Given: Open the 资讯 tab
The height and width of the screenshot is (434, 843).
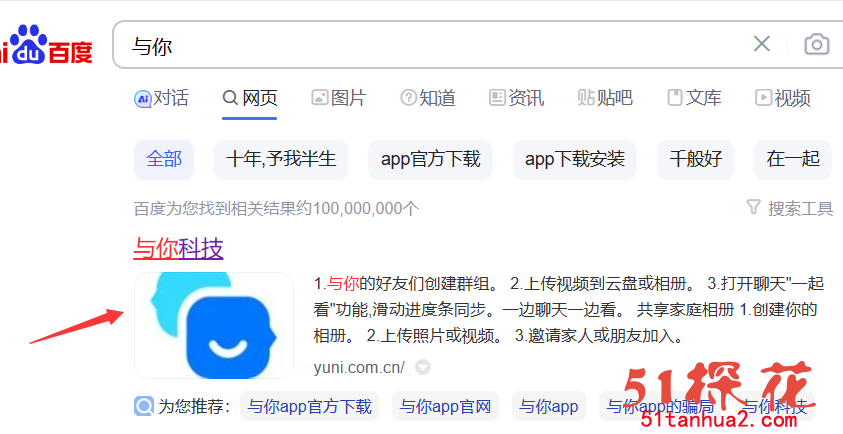Looking at the screenshot, I should point(516,98).
